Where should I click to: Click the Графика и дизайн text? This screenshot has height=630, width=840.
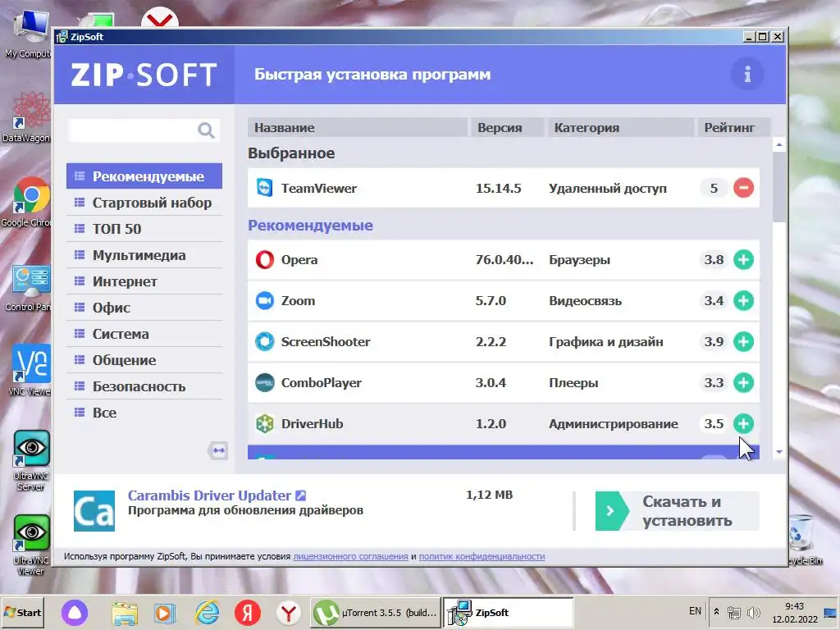[606, 342]
